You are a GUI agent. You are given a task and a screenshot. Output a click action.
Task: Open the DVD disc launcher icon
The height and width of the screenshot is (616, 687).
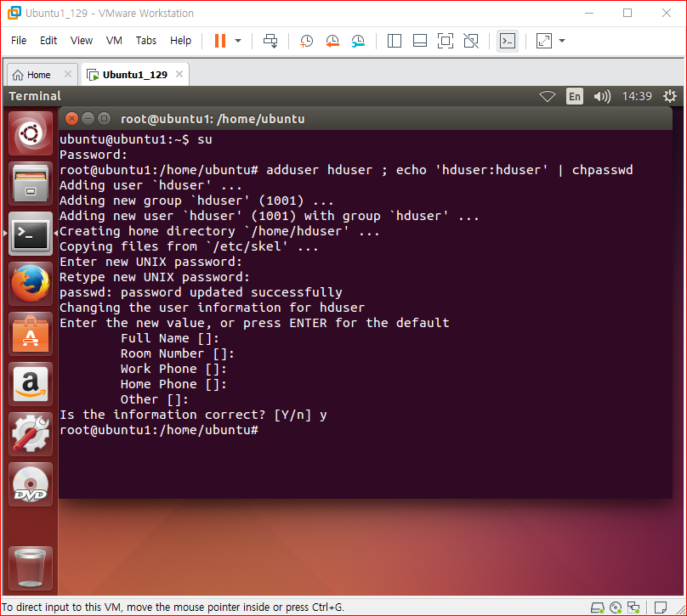[31, 484]
